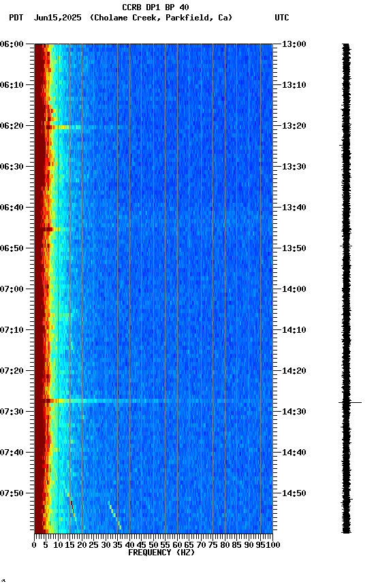Click the 07:10 PDT time label
Screen dimensions: 376x588
tap(12, 330)
